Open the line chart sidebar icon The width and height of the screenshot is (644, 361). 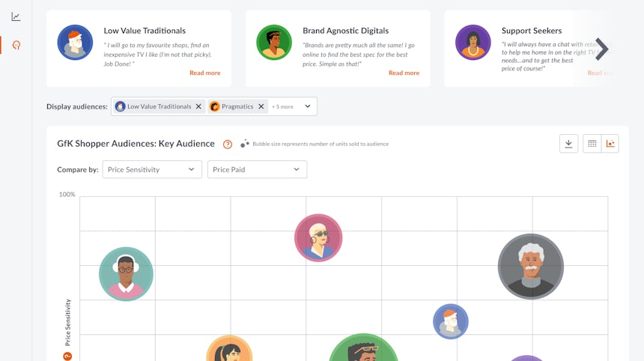[16, 16]
